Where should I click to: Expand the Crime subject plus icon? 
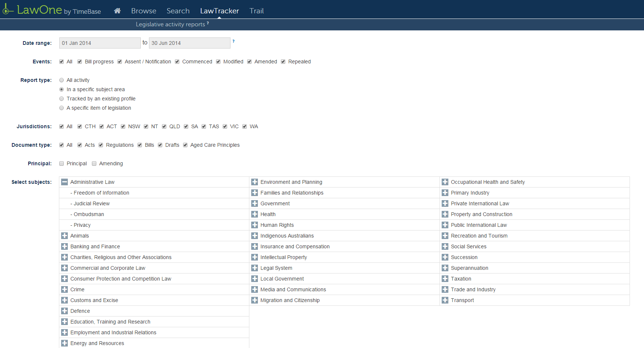click(64, 289)
